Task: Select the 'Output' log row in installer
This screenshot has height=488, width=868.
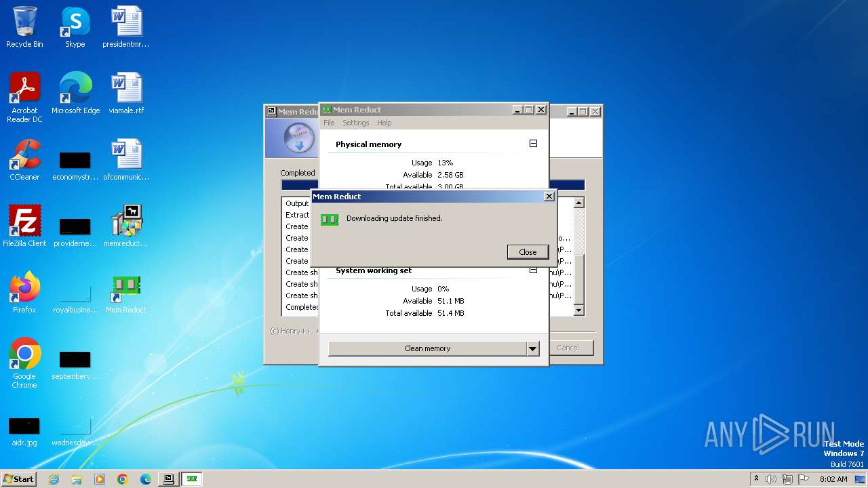Action: click(297, 203)
